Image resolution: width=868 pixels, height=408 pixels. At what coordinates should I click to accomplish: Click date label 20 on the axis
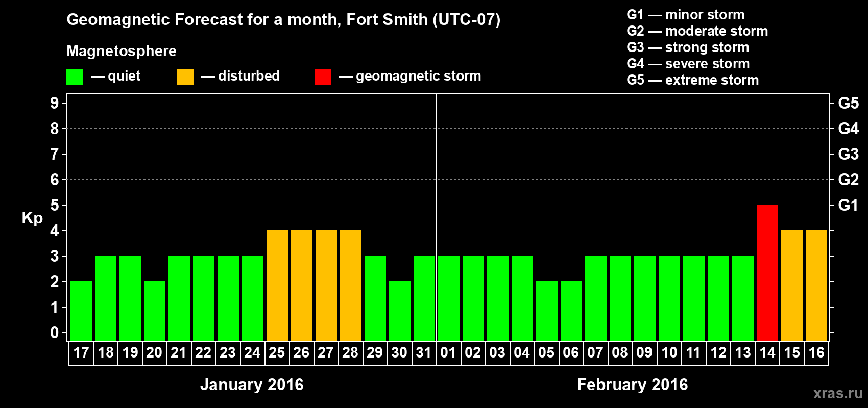[x=154, y=353]
